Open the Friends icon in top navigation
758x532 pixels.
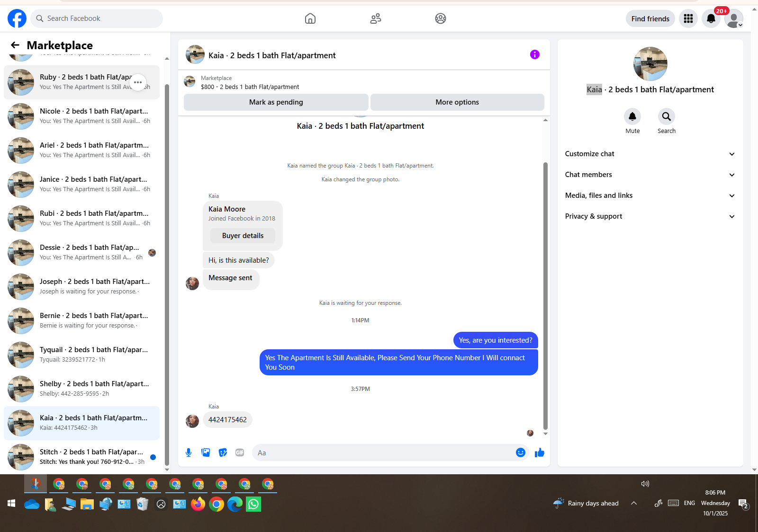(376, 18)
